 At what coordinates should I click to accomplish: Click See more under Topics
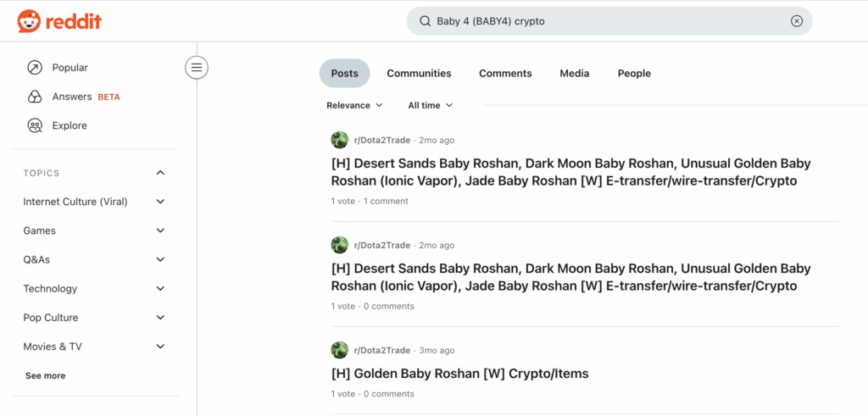(45, 375)
